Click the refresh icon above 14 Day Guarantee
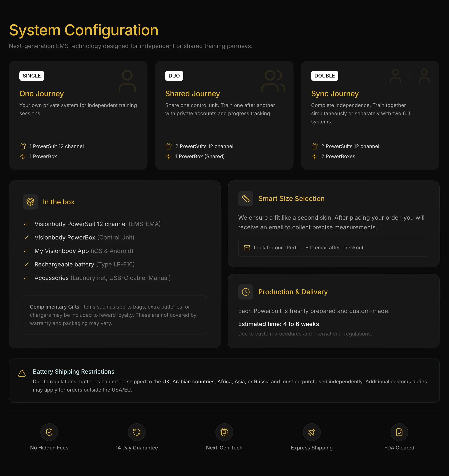Viewport: 449px width, 476px height. (x=137, y=432)
